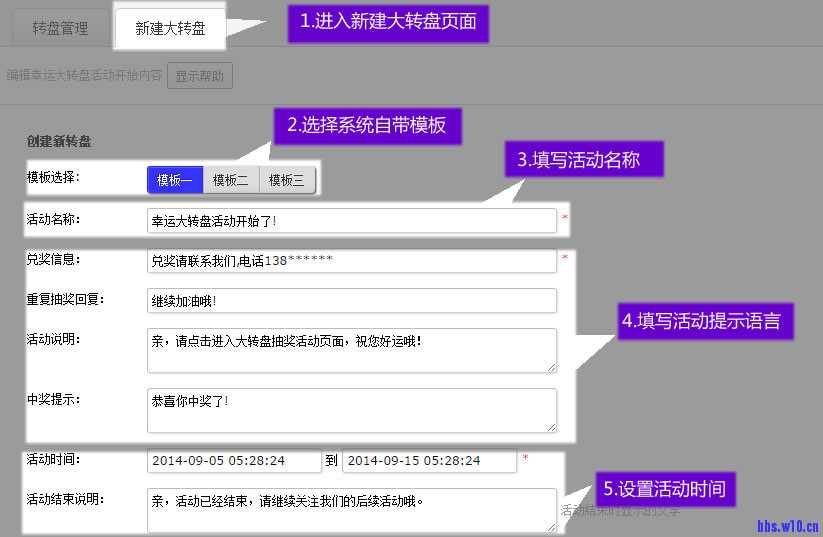
Task: Focus the 中奖提示 textarea
Action: 351,409
